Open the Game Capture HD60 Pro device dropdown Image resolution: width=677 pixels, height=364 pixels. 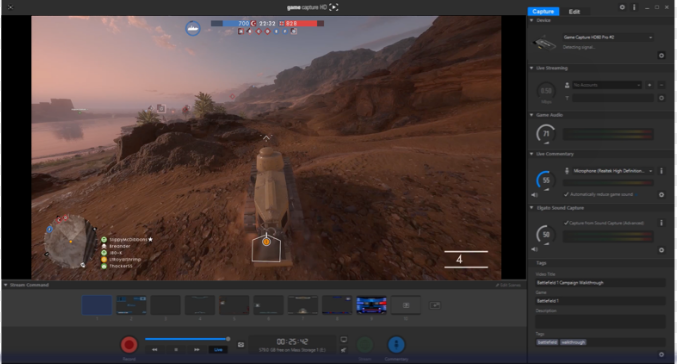(x=607, y=37)
